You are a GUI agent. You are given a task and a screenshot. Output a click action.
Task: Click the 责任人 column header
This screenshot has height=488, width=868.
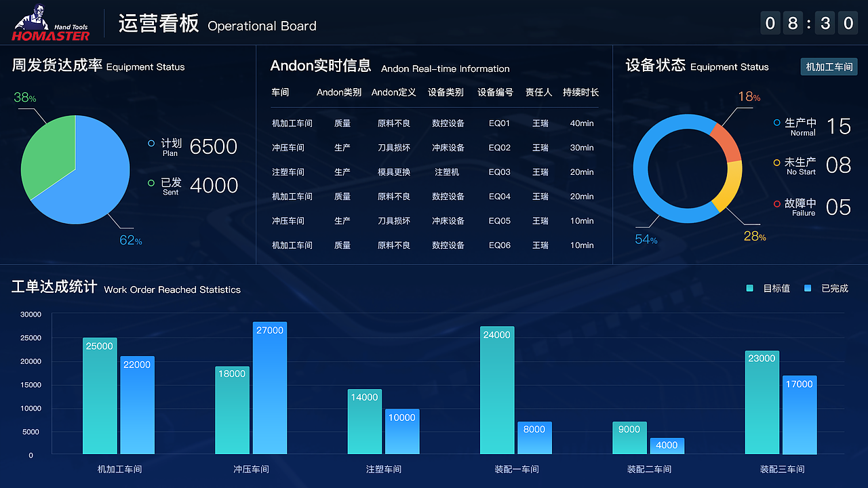pos(539,92)
